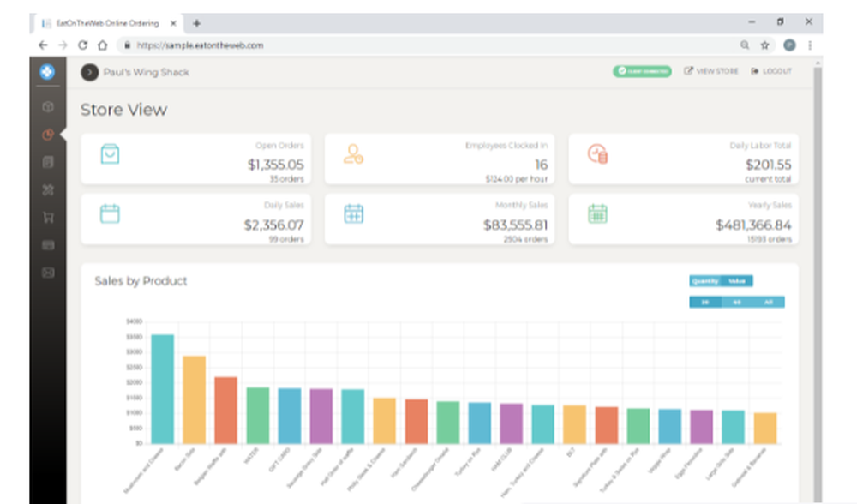The width and height of the screenshot is (857, 504).
Task: Click the WATER product bar in green
Action: [x=257, y=416]
